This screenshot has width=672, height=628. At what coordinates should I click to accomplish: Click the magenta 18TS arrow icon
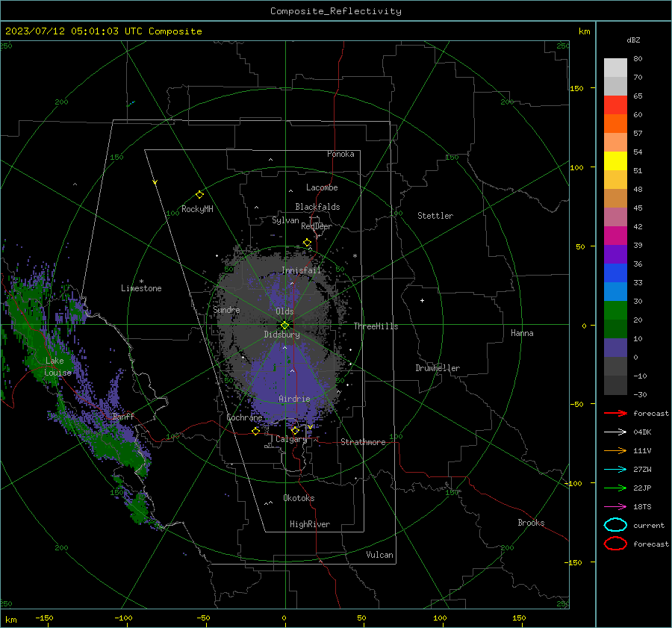[x=615, y=506]
